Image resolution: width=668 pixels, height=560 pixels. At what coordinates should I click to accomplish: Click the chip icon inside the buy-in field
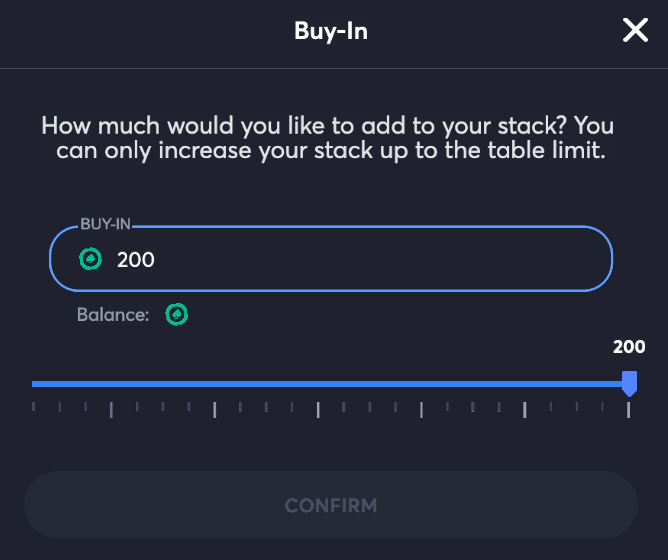91,259
